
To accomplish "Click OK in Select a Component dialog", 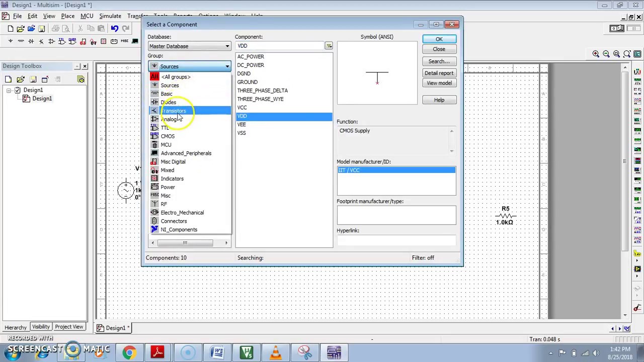I will tap(439, 39).
